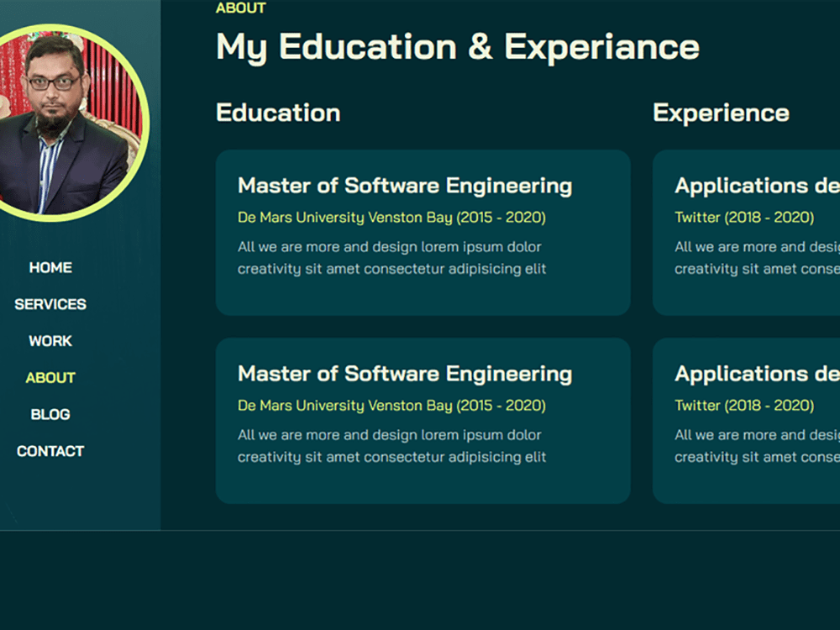Click the first Master of Software Engineering title
The height and width of the screenshot is (630, 840).
(405, 186)
